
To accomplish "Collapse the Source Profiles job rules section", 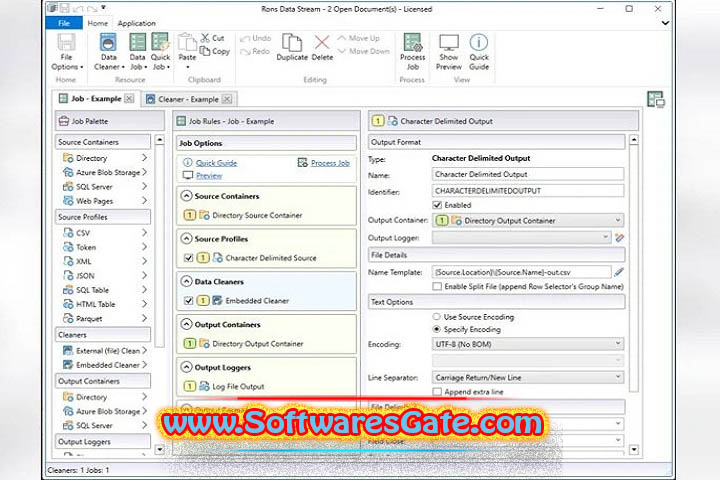I will tap(186, 238).
